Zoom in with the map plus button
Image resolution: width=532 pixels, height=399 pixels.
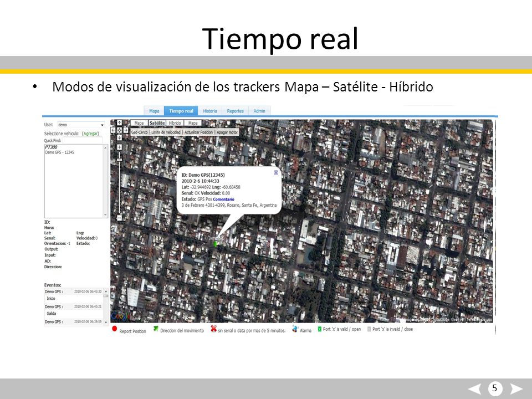(x=120, y=147)
